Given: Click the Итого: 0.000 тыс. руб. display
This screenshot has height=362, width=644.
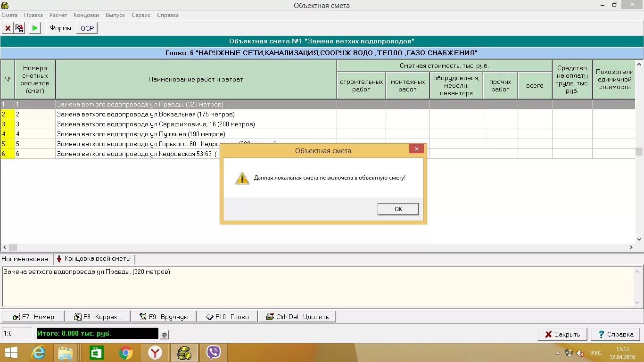Looking at the screenshot, I should pyautogui.click(x=98, y=333).
